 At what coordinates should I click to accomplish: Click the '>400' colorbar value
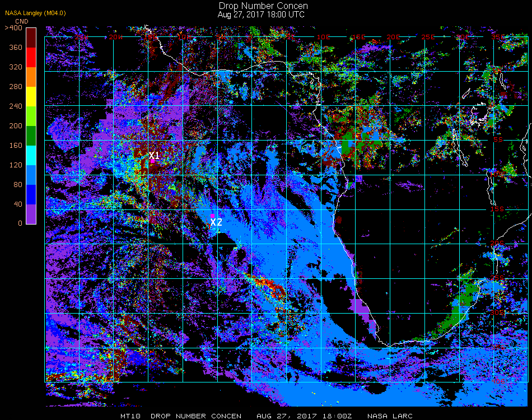[x=13, y=28]
